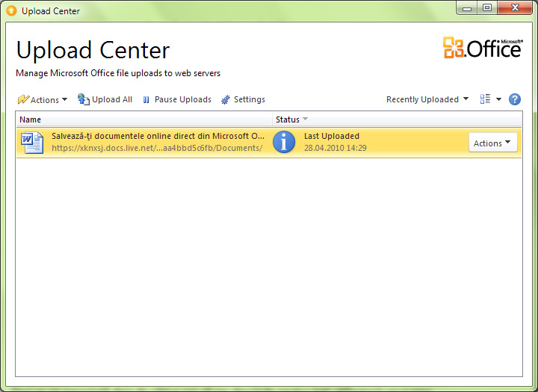Sort by the Name column header

pos(144,119)
